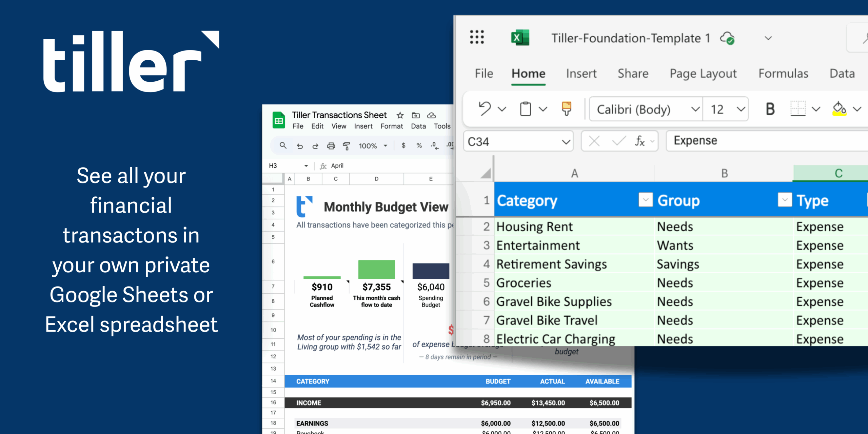Image resolution: width=868 pixels, height=434 pixels.
Task: Click decrease decimal places in Sheets
Action: 434,146
